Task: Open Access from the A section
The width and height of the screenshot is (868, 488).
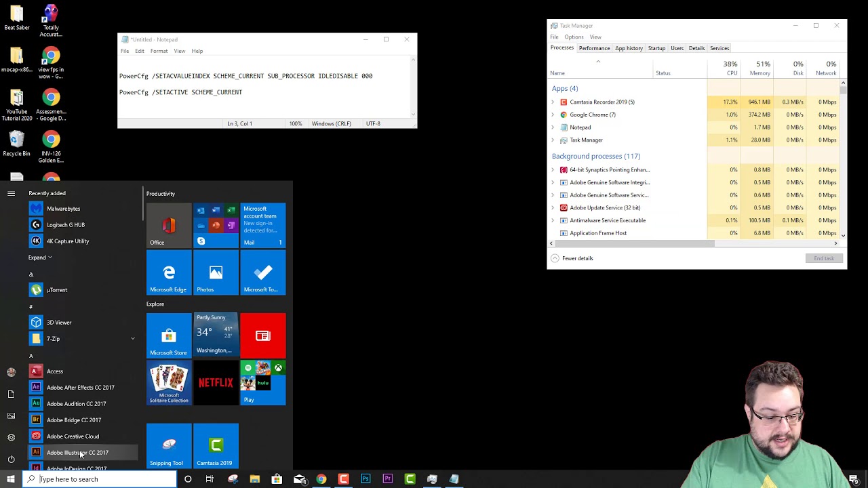Action: click(83, 371)
